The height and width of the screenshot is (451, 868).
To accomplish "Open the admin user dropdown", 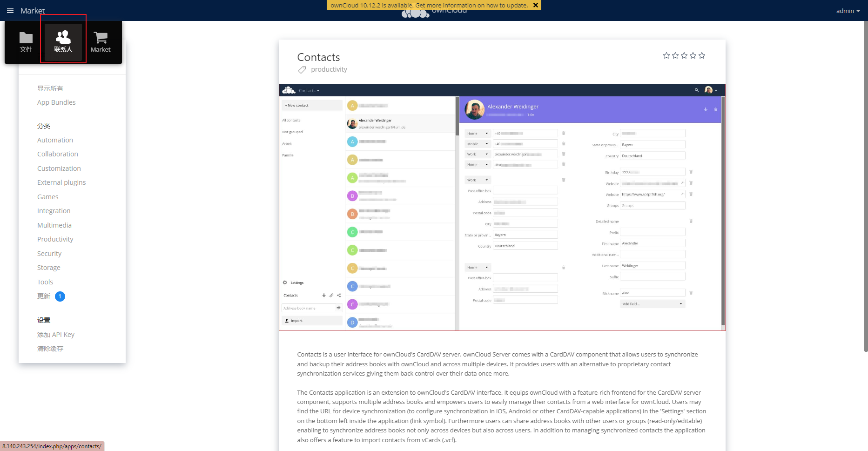I will (x=848, y=11).
